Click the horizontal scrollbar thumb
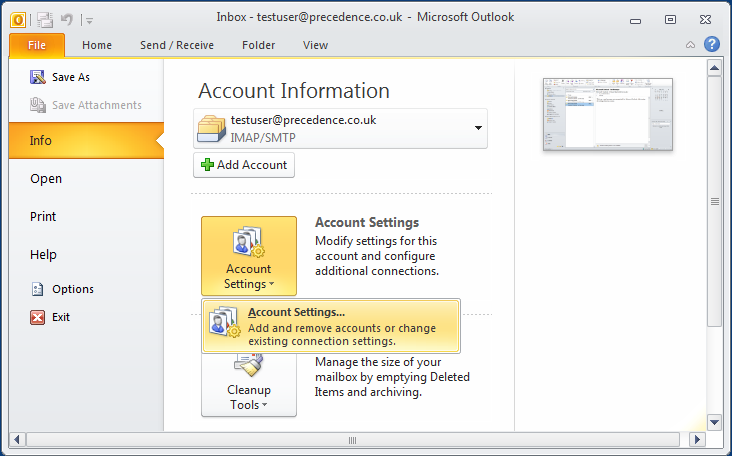Viewport: 732px width, 456px height. (352, 439)
